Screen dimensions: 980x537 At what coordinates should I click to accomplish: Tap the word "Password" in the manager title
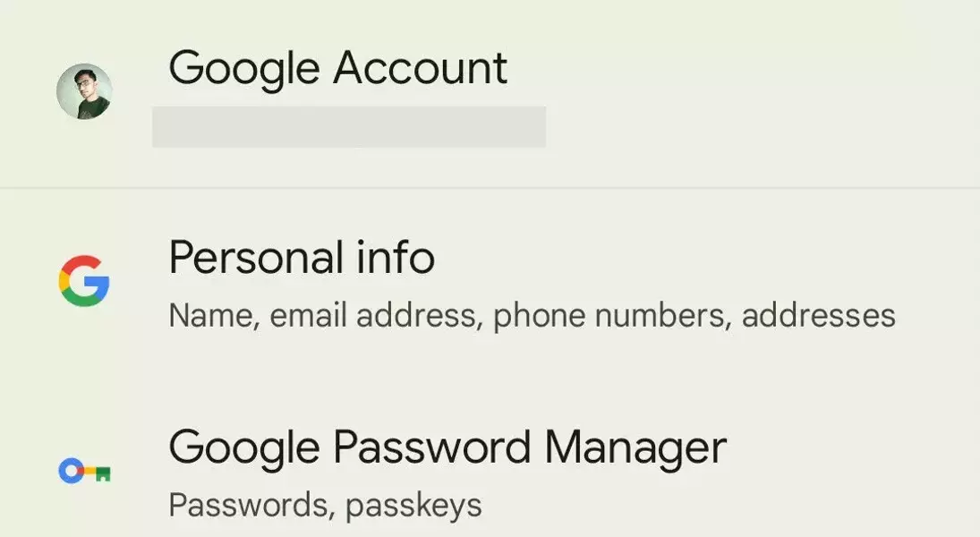pyautogui.click(x=431, y=447)
